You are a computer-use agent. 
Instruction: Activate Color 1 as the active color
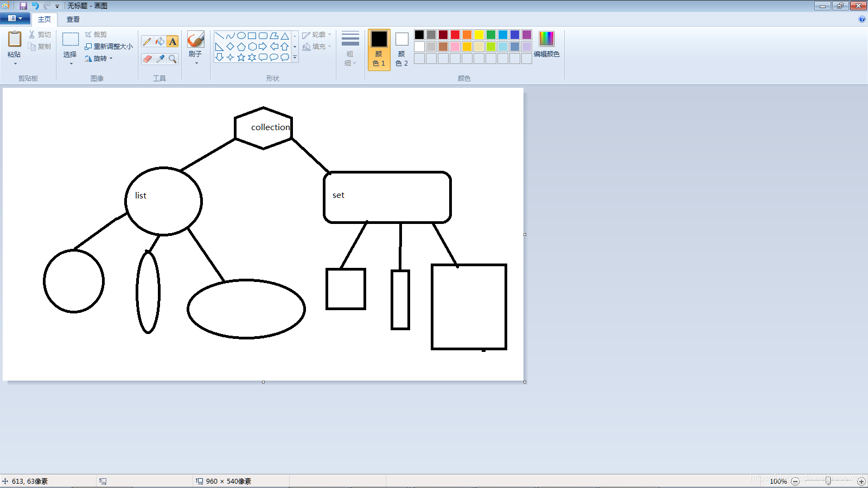tap(379, 49)
